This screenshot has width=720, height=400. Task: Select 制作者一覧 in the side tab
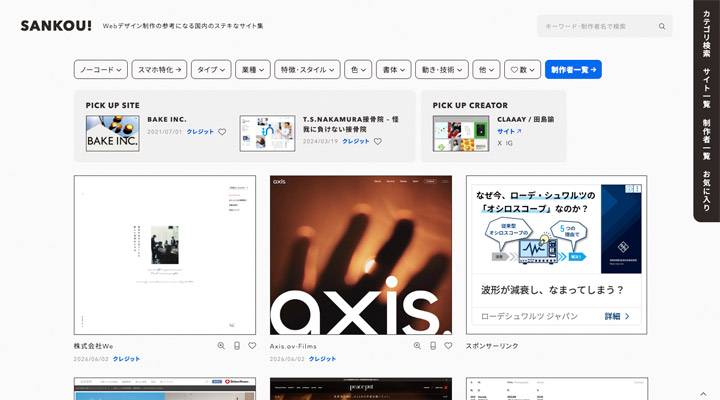pyautogui.click(x=706, y=139)
